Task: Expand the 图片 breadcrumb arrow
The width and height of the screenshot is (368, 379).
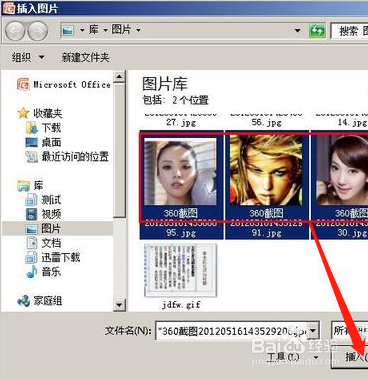Action: tap(138, 31)
